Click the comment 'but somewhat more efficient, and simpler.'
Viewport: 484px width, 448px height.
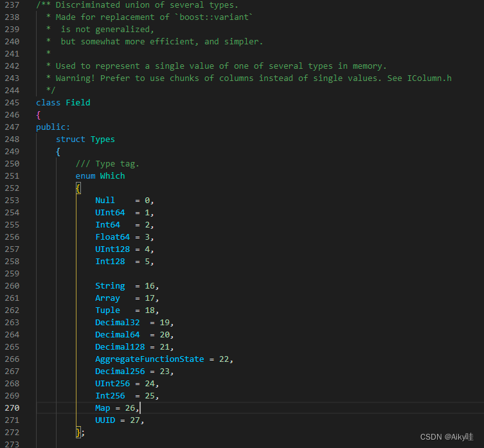[x=162, y=42]
